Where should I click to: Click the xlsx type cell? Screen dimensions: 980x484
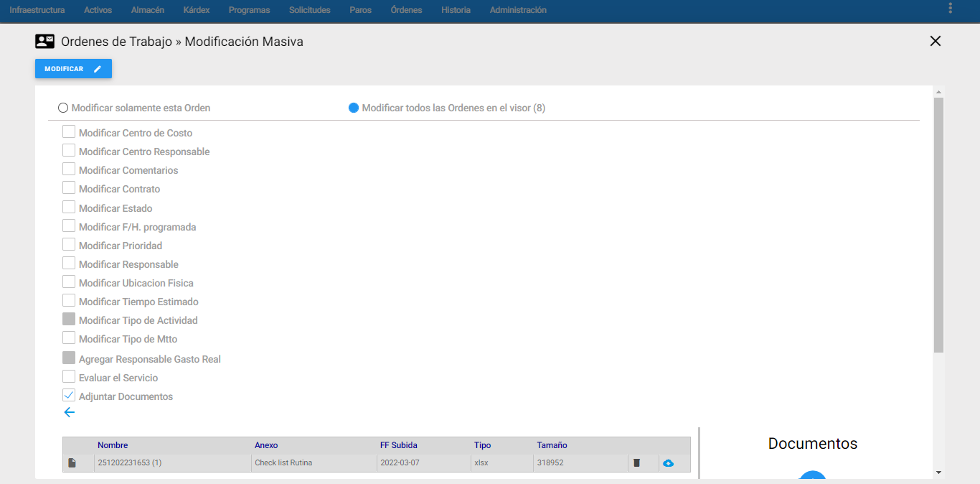[481, 463]
